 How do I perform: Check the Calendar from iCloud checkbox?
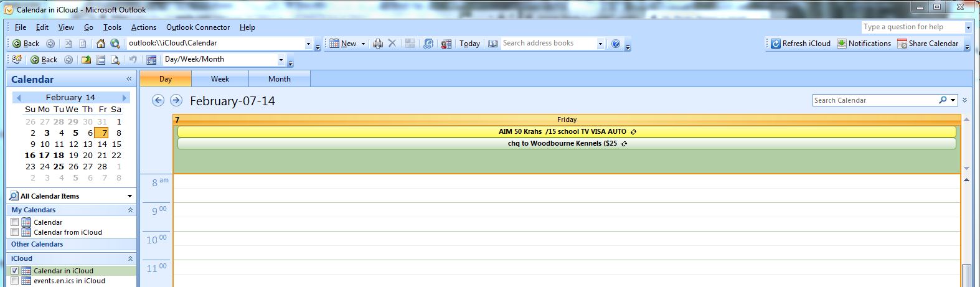15,232
